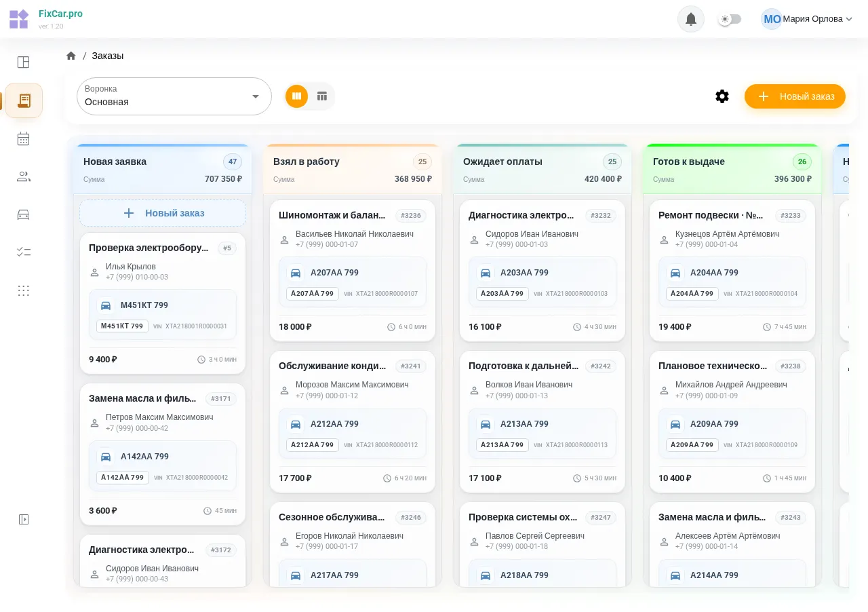The height and width of the screenshot is (612, 868).
Task: Click the clock icon beside 3 ч 0 мин
Action: pos(201,360)
